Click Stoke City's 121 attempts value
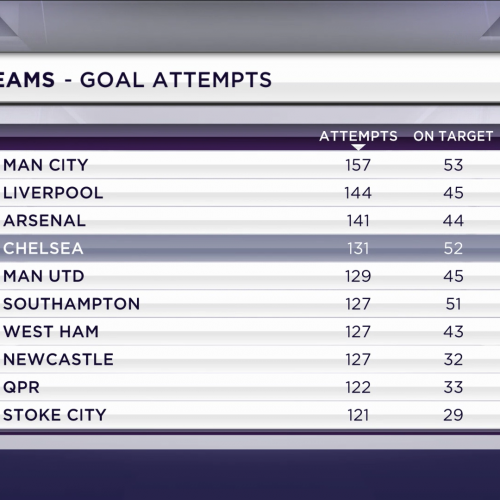The height and width of the screenshot is (500, 500). (358, 415)
